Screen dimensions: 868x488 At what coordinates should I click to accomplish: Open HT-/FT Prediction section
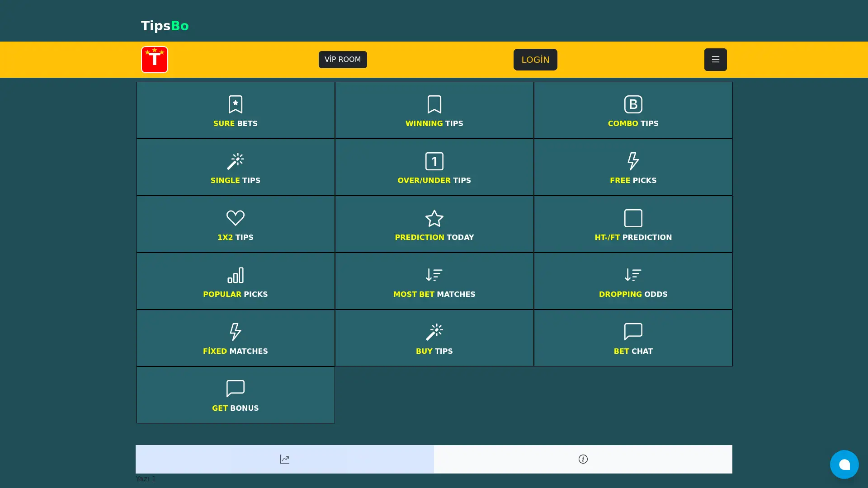point(633,224)
